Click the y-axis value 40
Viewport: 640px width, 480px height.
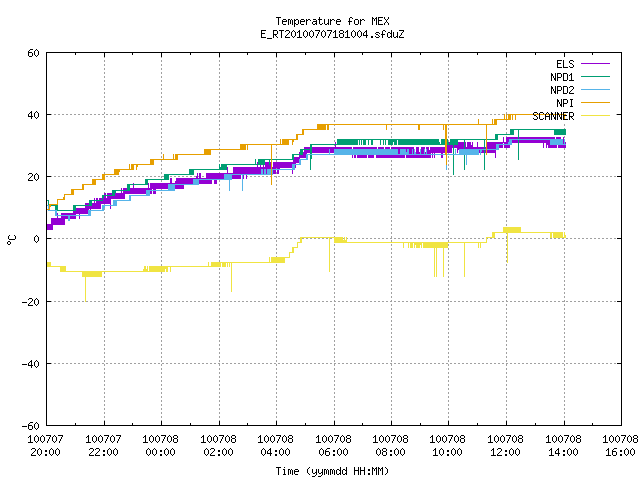(x=33, y=115)
